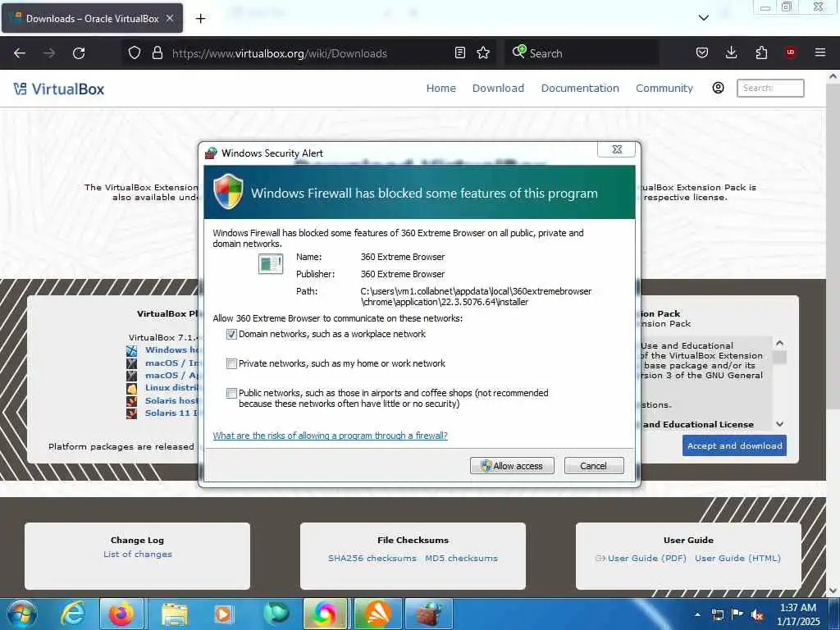Open the taskbar clock showing 1:37 AM
Image resolution: width=840 pixels, height=630 pixels.
point(798,614)
